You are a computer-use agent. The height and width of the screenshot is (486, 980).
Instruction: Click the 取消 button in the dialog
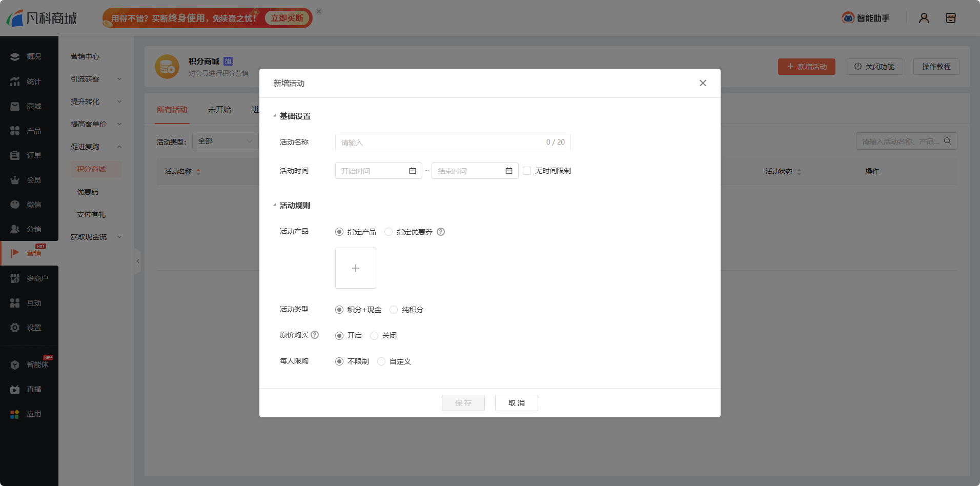pyautogui.click(x=516, y=403)
